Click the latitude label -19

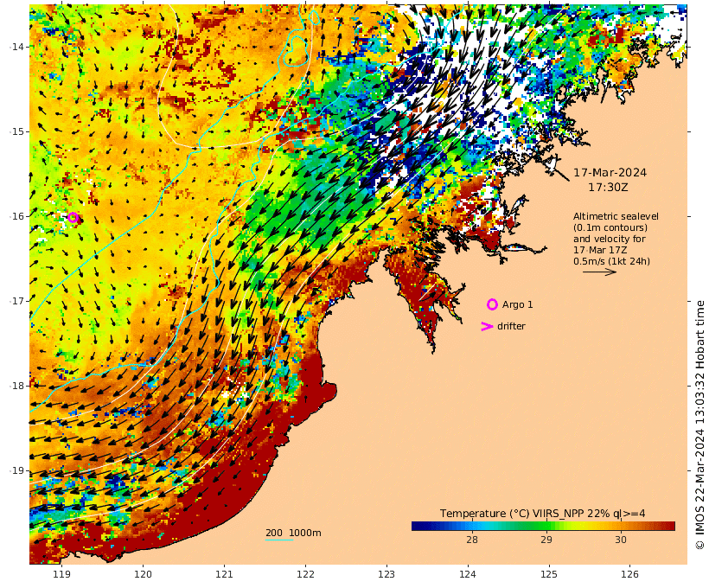click(16, 470)
